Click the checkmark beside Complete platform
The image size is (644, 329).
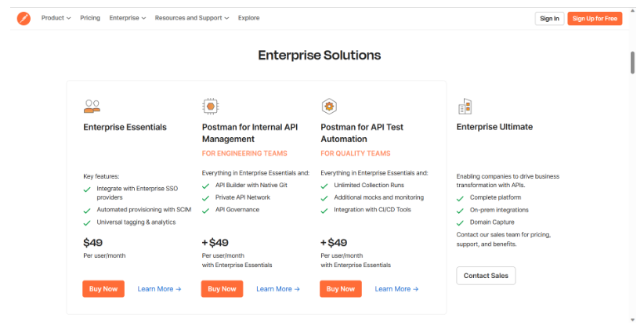[461, 199]
